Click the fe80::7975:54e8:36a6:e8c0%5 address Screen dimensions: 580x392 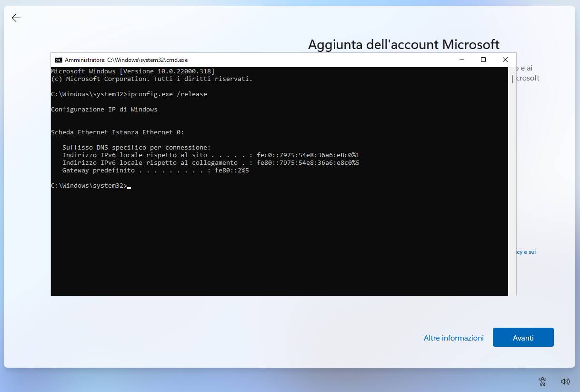pyautogui.click(x=308, y=162)
